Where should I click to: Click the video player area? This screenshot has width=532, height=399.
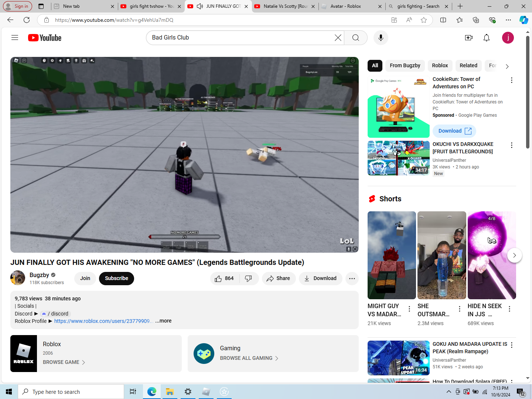click(184, 155)
